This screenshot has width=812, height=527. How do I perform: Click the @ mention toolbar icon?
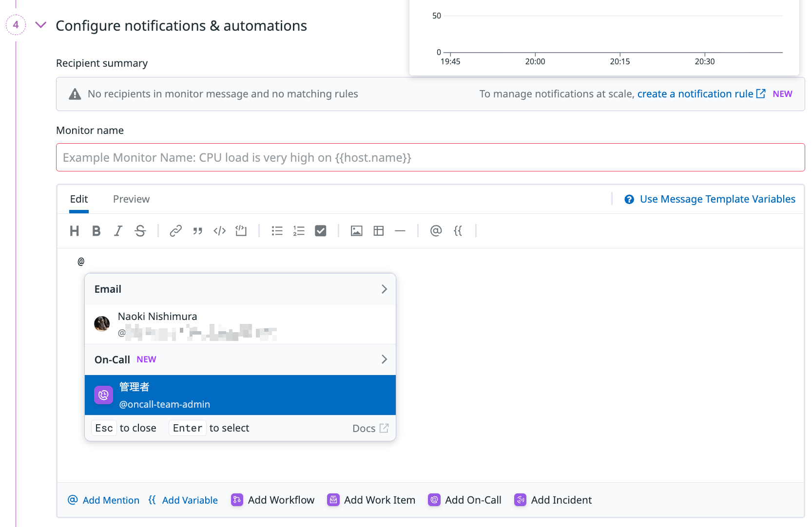[436, 231]
